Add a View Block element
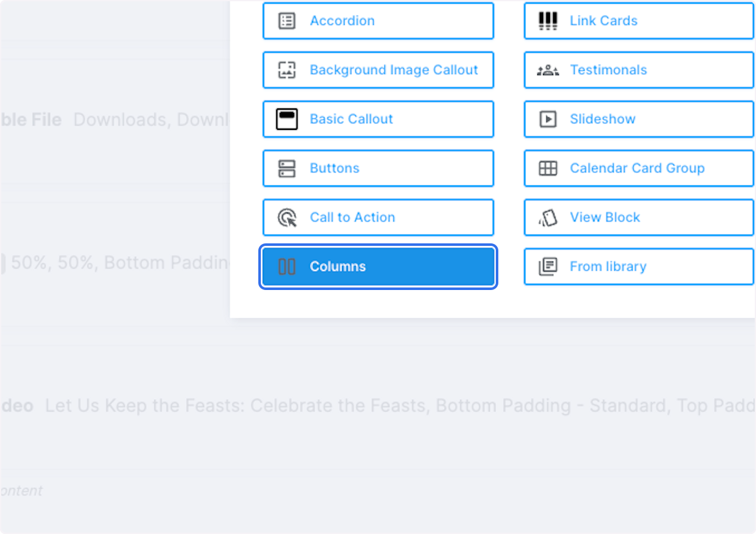The height and width of the screenshot is (534, 756). pyautogui.click(x=638, y=217)
